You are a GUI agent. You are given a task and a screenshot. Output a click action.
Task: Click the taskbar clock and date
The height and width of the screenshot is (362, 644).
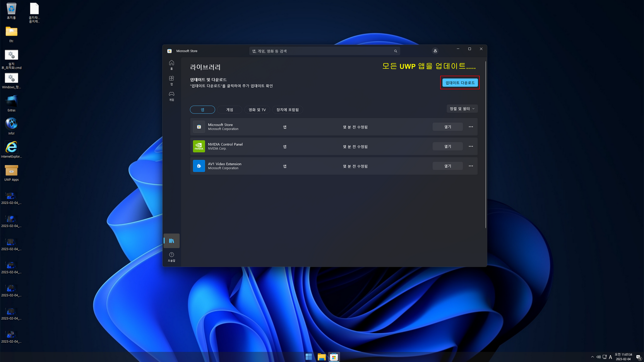[x=623, y=357]
